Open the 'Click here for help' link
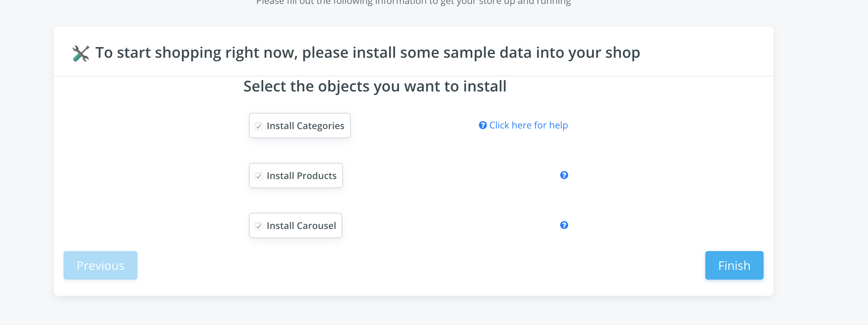 point(528,125)
